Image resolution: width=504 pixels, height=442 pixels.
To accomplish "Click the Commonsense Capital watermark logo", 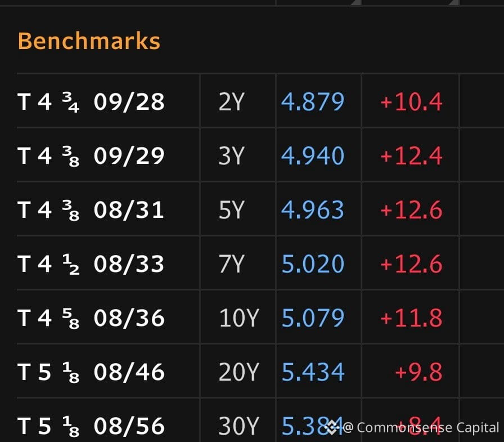I will pos(331,427).
